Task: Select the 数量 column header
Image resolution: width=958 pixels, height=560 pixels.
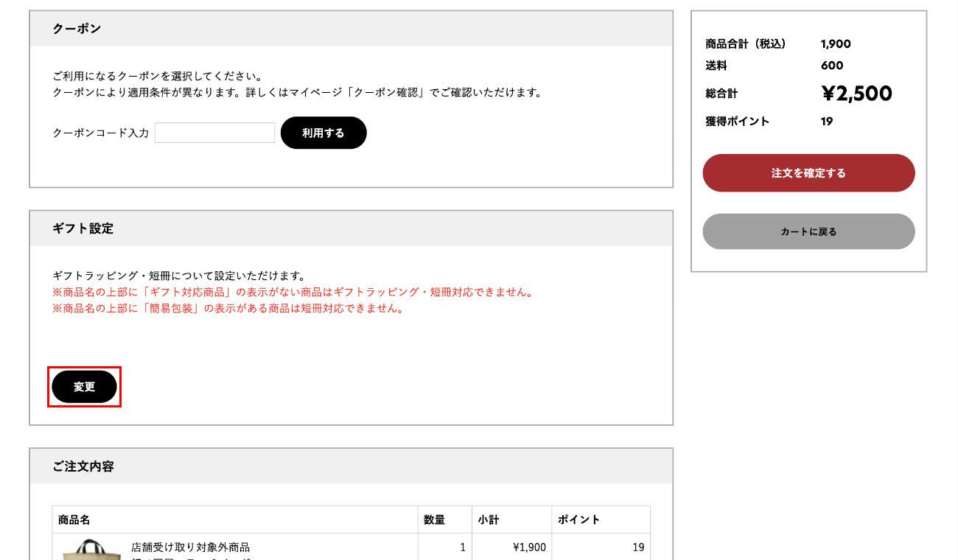Action: tap(434, 519)
